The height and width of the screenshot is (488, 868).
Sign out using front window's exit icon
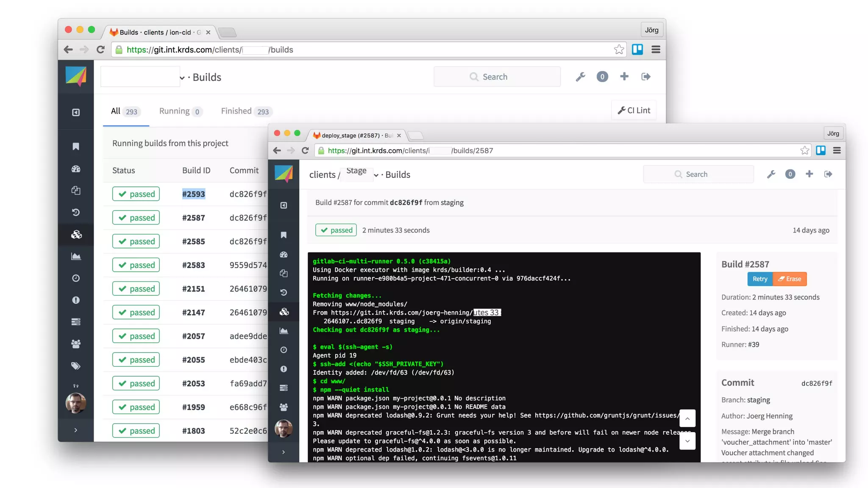828,174
